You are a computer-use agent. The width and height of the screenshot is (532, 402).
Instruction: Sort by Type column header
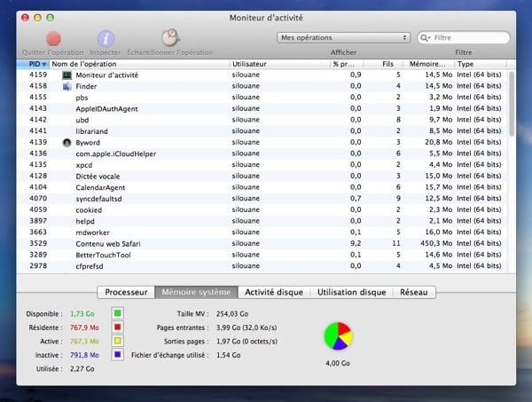[481, 64]
